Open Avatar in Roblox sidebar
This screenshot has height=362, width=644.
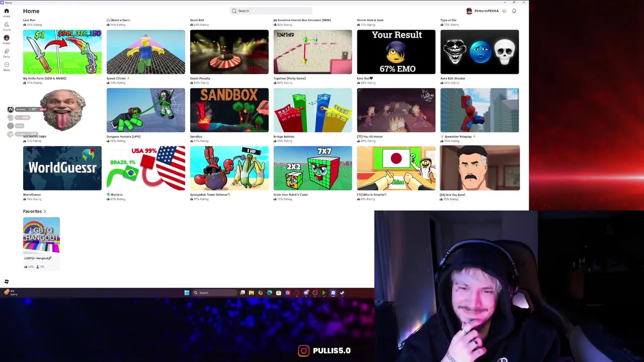[x=7, y=40]
